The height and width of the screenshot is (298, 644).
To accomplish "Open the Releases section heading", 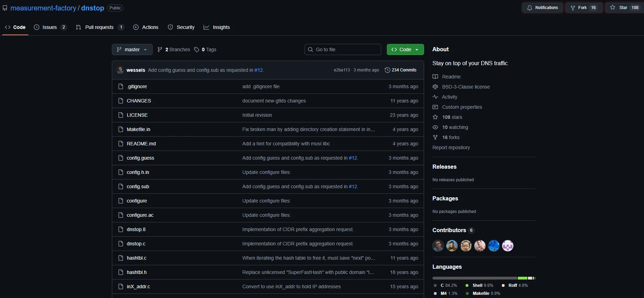I will point(444,167).
